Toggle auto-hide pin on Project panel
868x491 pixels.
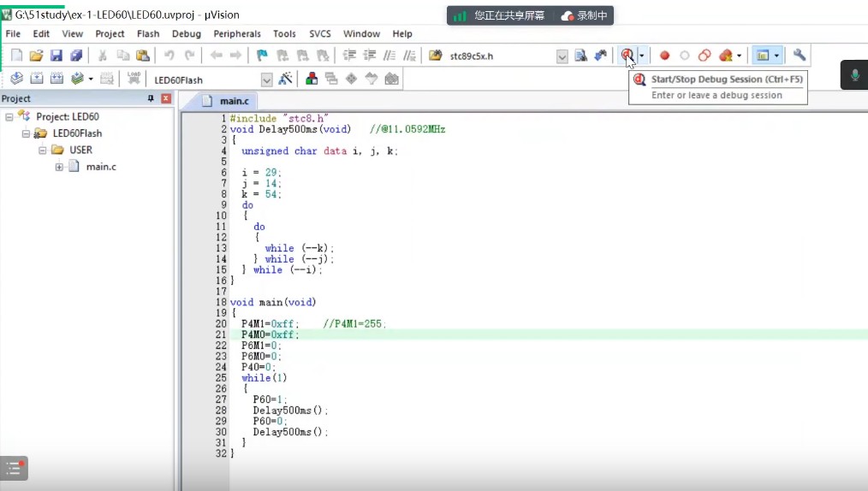coord(152,98)
